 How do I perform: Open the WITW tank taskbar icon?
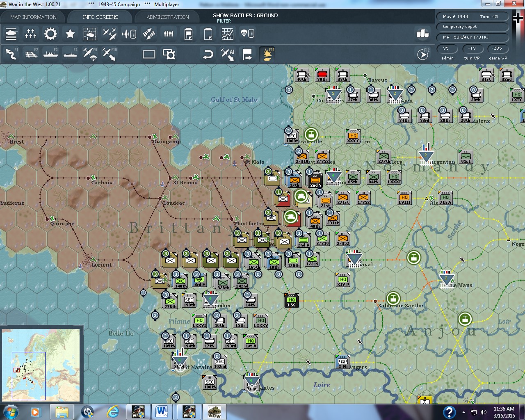click(214, 411)
